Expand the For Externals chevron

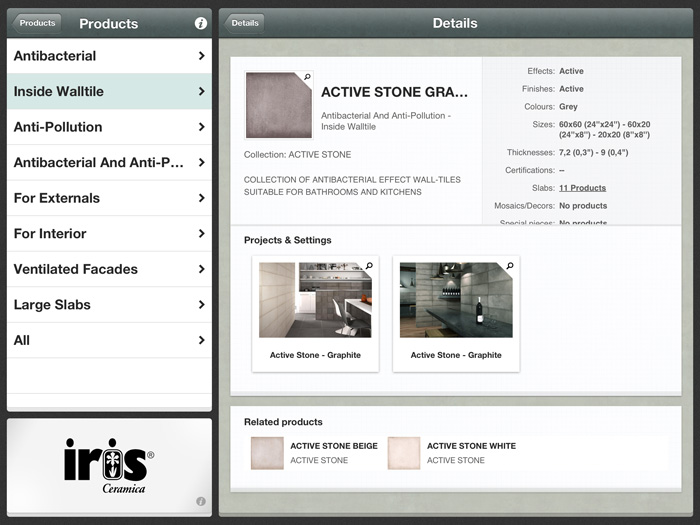pos(202,198)
